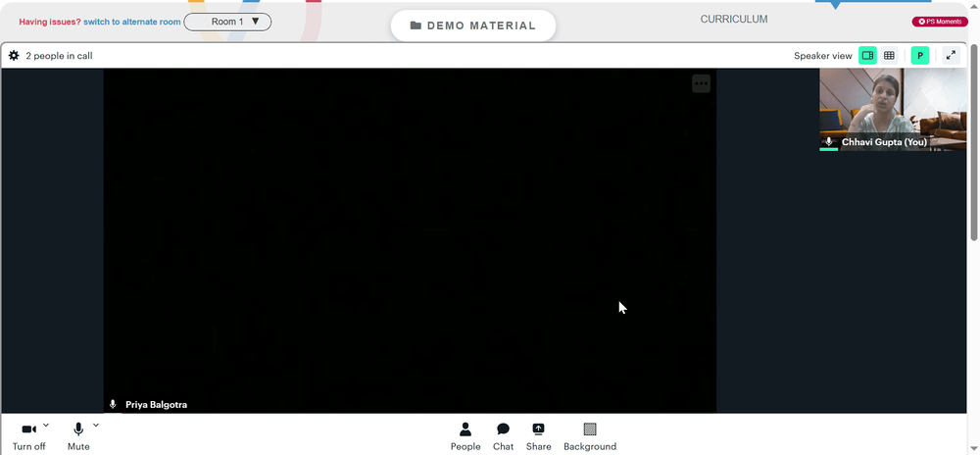This screenshot has width=980, height=455.
Task: Mute the microphone
Action: [x=78, y=437]
